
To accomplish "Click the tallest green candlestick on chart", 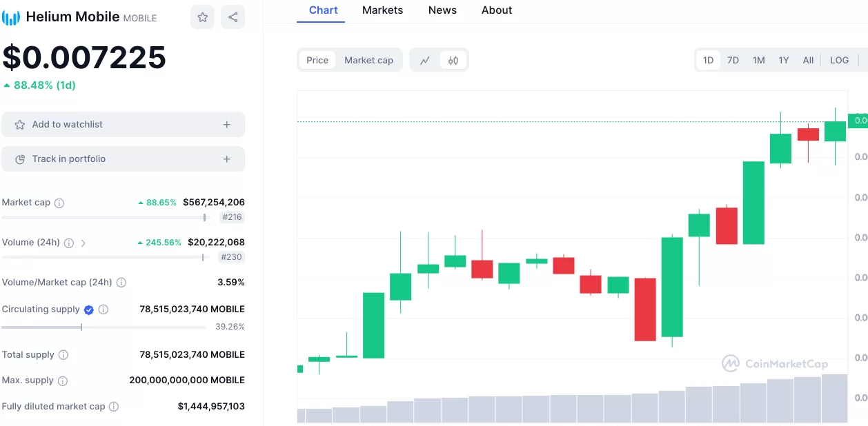I will 672,287.
